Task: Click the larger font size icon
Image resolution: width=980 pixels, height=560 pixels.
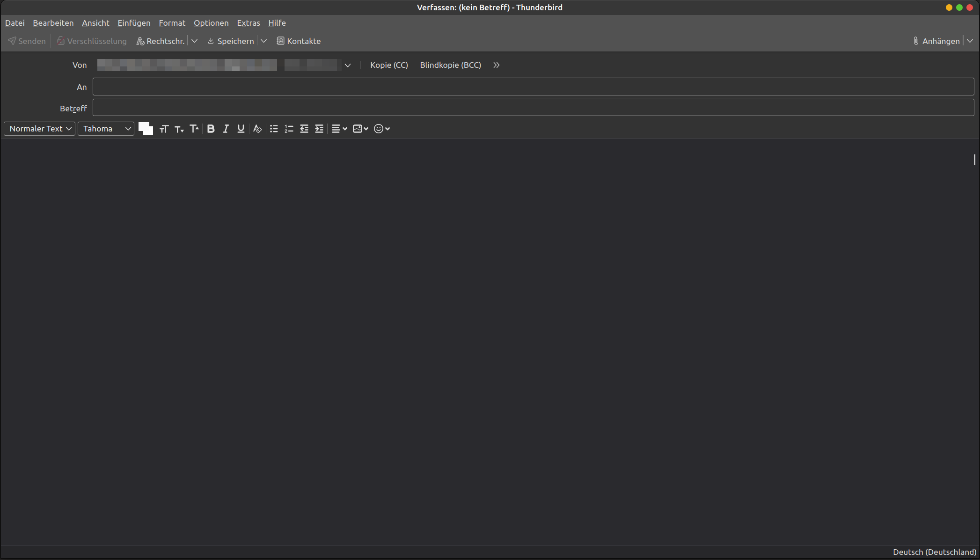Action: pyautogui.click(x=194, y=129)
